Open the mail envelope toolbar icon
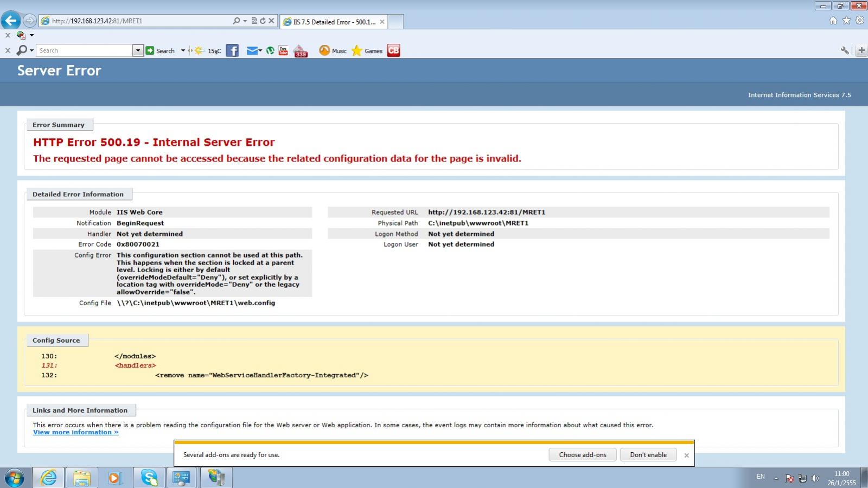The image size is (868, 488). (252, 50)
